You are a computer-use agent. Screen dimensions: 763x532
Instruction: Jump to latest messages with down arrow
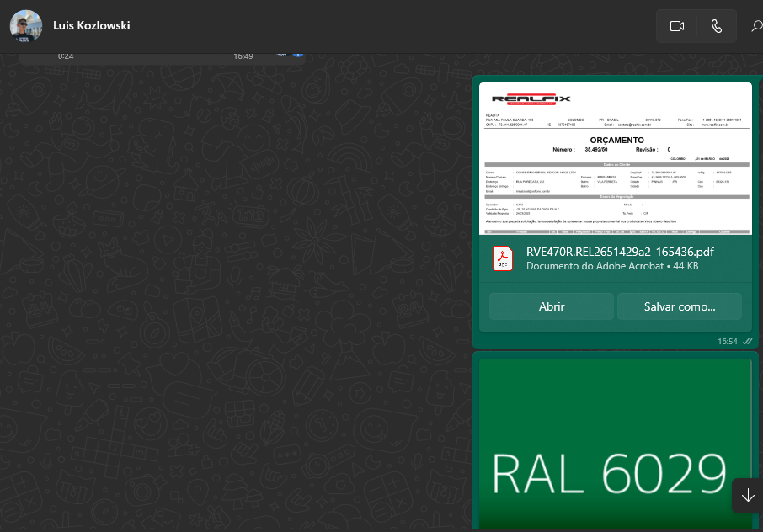tap(747, 496)
